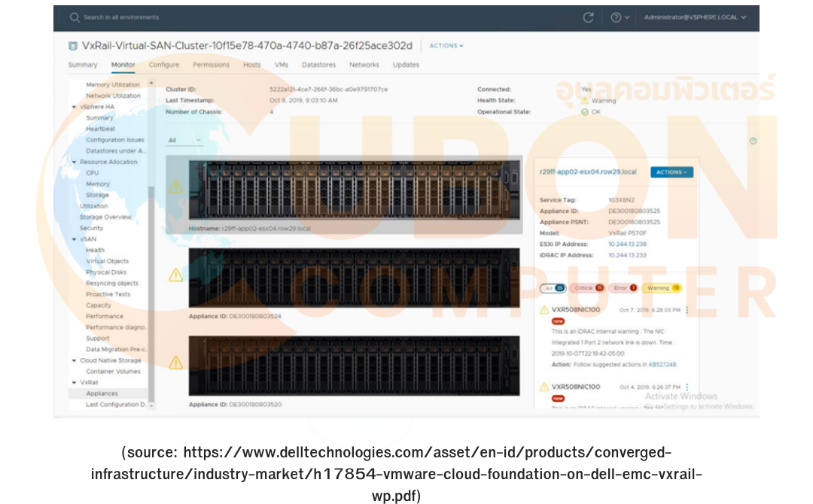
Task: Click warning icon next to appliance DE300180803524
Action: [175, 275]
